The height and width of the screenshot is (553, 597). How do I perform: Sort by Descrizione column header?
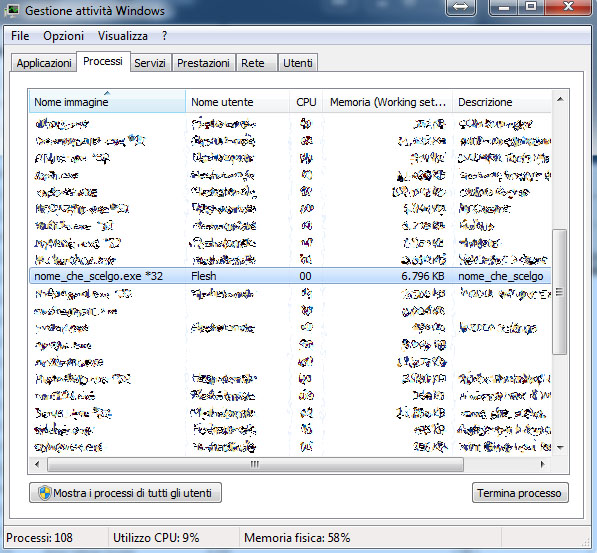(501, 102)
